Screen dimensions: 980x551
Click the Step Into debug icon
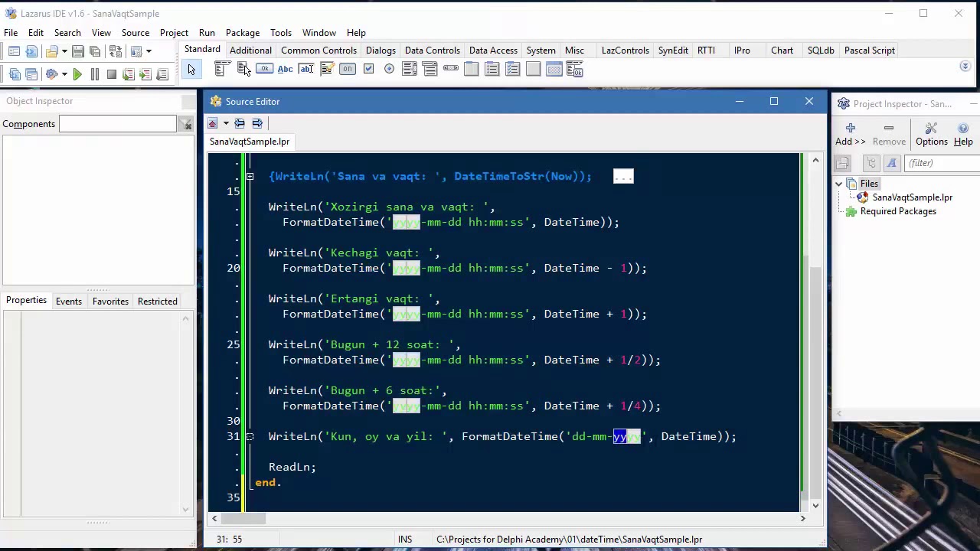[x=129, y=74]
